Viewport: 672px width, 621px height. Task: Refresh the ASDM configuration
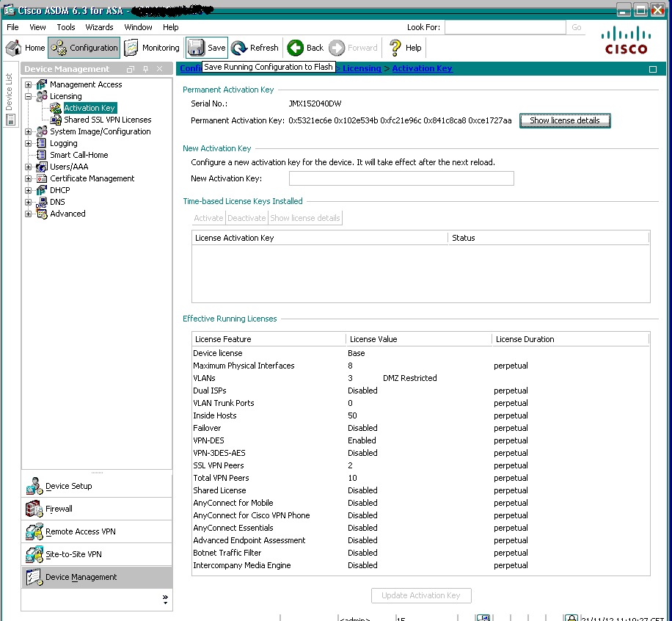pyautogui.click(x=255, y=48)
